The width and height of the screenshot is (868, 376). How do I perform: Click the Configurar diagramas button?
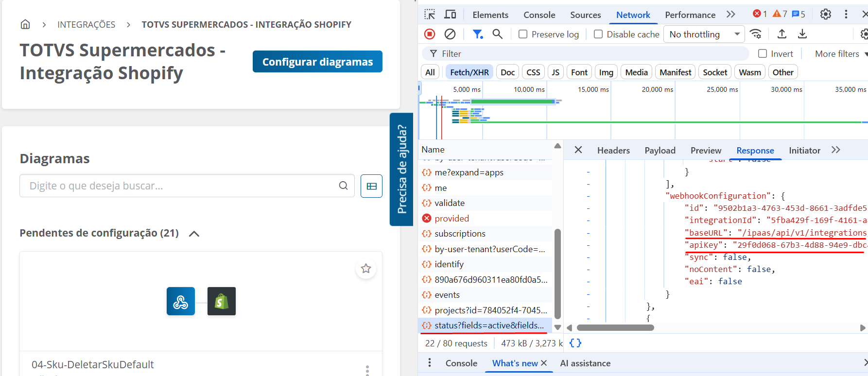[317, 62]
